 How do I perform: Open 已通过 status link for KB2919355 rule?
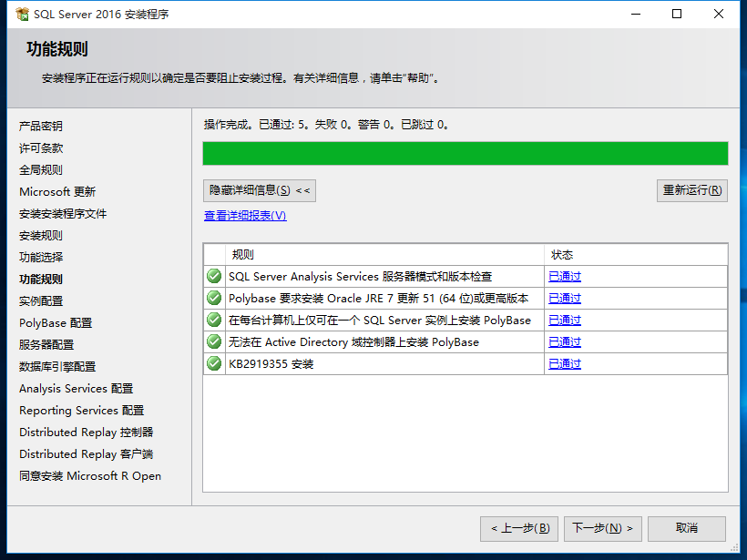point(565,364)
